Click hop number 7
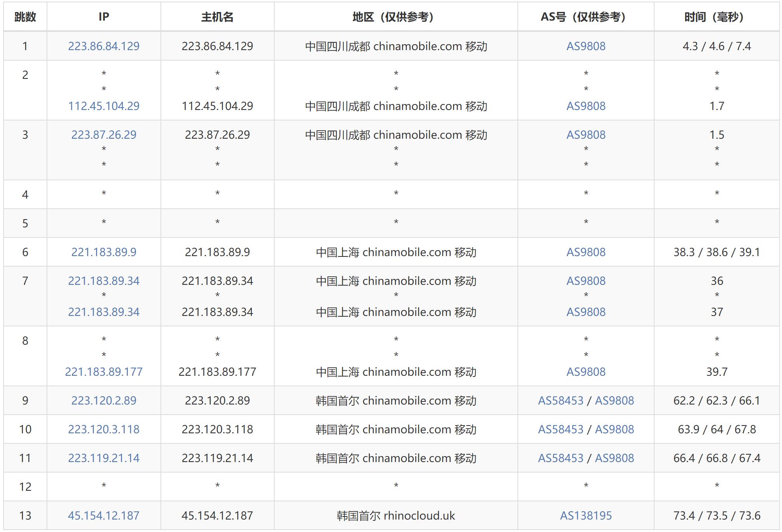This screenshot has height=532, width=782. (25, 281)
